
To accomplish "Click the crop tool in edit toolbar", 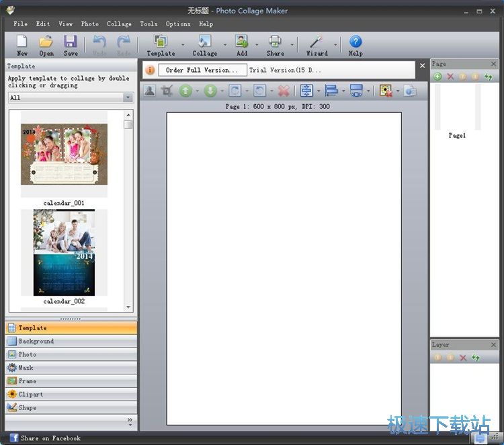I will pos(167,91).
